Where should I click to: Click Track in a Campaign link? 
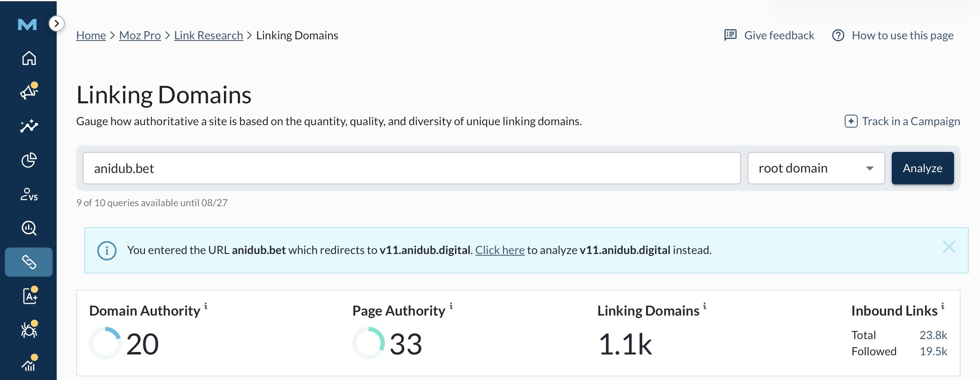coord(911,122)
